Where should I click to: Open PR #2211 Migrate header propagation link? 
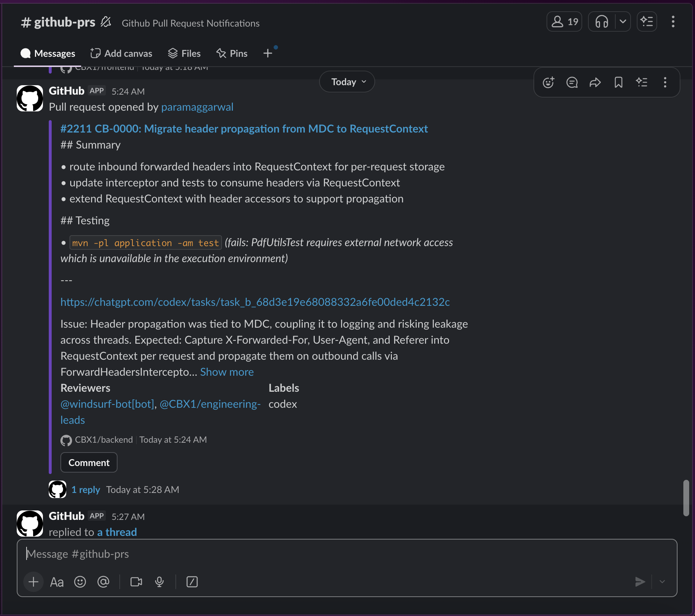click(244, 129)
